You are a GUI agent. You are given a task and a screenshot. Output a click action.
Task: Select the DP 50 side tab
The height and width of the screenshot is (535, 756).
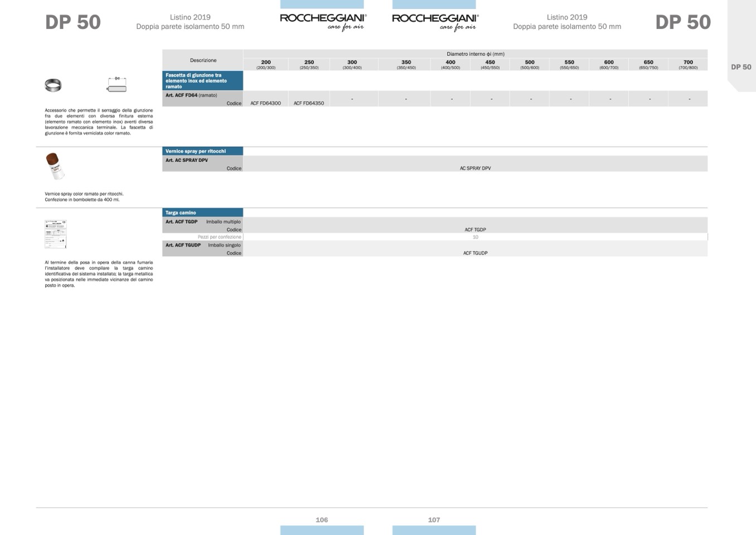[x=741, y=67]
